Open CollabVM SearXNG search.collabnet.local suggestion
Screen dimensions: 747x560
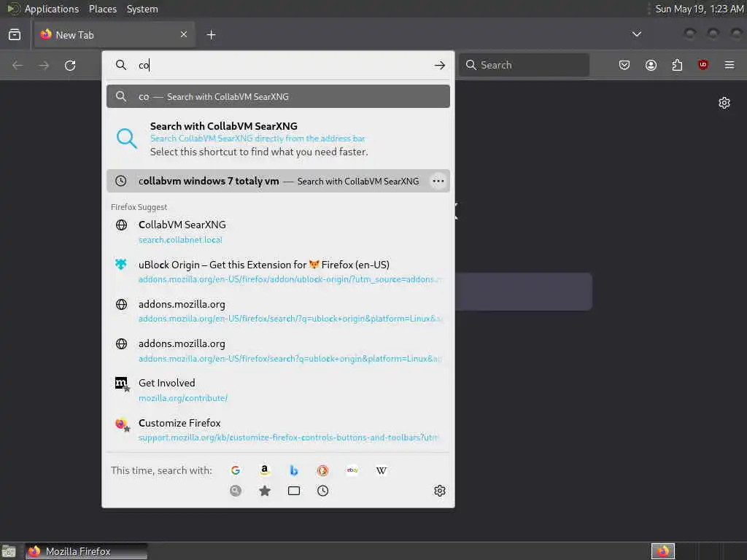[x=278, y=232]
